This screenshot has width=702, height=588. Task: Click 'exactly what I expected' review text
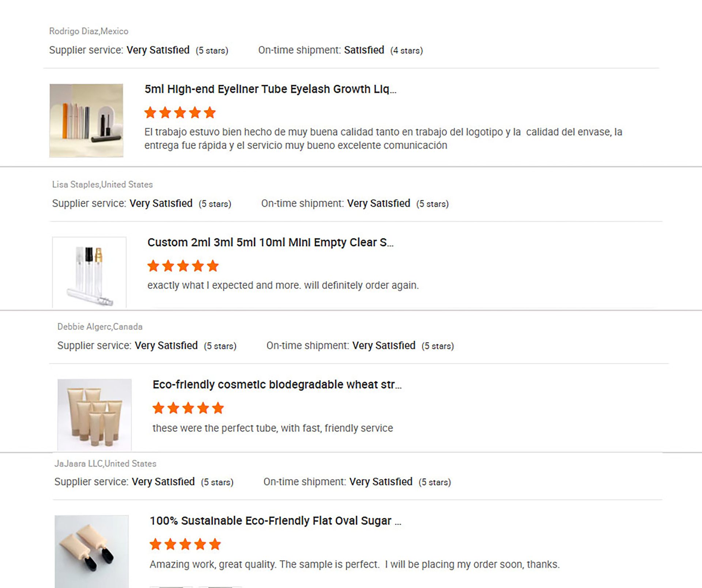tap(283, 285)
